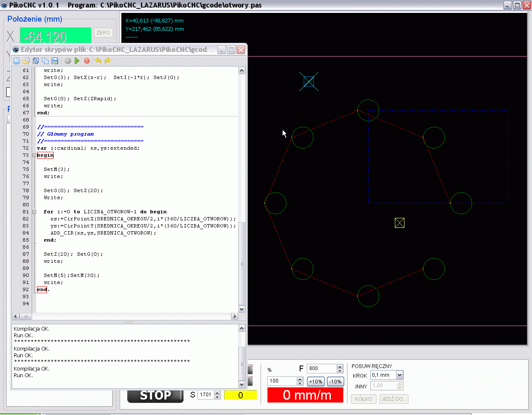Create a new script in the editor toolbar
Image resolution: width=532 pixels, height=415 pixels.
(17, 61)
